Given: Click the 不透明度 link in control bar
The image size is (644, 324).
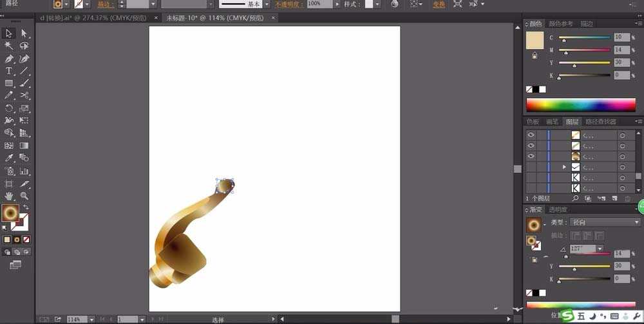Looking at the screenshot, I should click(288, 4).
